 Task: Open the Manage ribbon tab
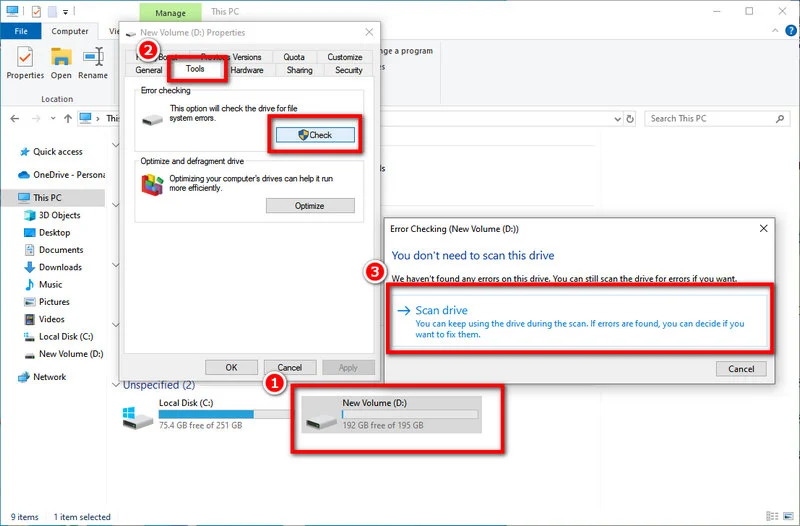coord(170,12)
